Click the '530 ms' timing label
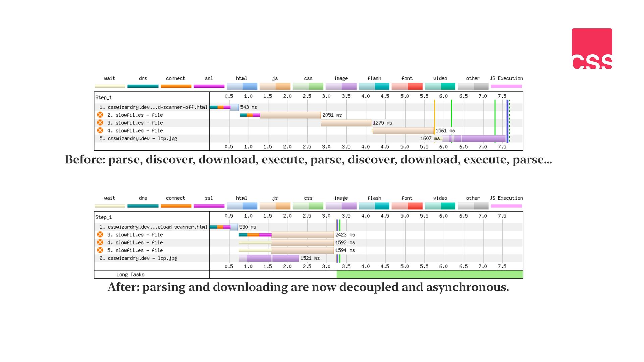Screen dimensions: 644x362 pyautogui.click(x=248, y=227)
